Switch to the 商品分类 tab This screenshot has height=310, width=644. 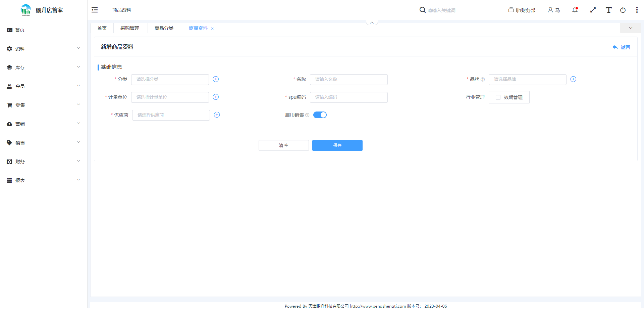click(x=164, y=28)
